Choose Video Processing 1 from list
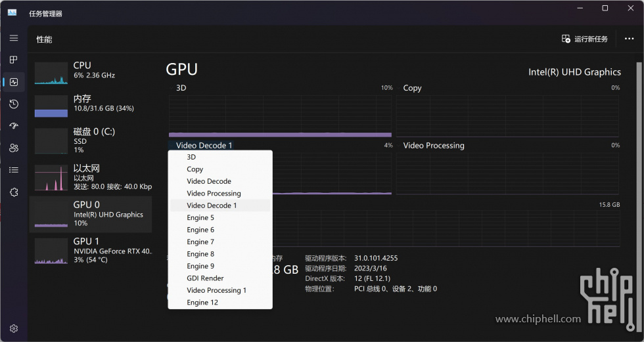Viewport: 644px width, 342px height. [220, 290]
